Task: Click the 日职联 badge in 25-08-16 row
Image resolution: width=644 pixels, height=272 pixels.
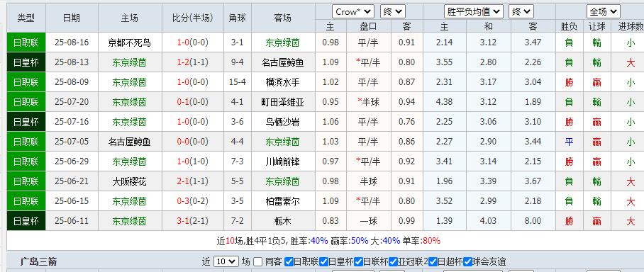Action: point(26,42)
